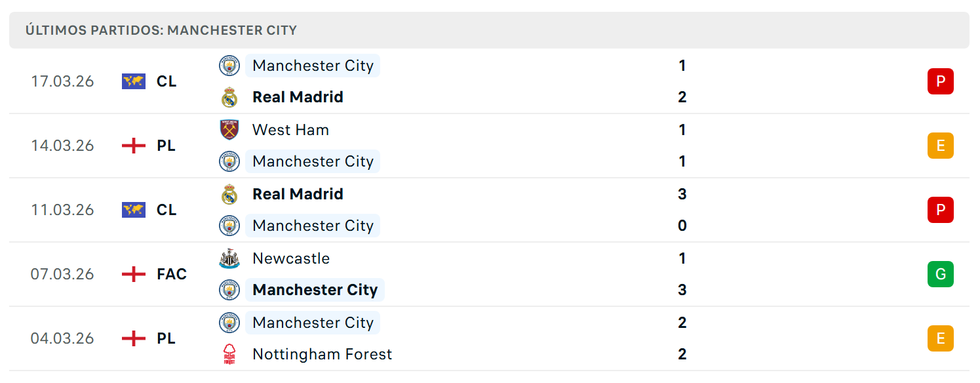Click the England flag icon on 14.03.26
Viewport: 980px width, 383px height.
point(134,146)
